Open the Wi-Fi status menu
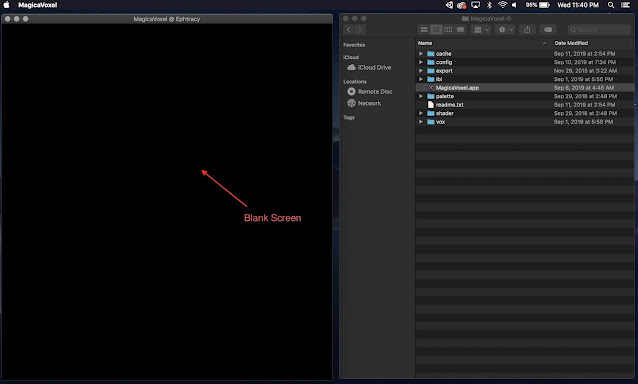 pos(503,5)
